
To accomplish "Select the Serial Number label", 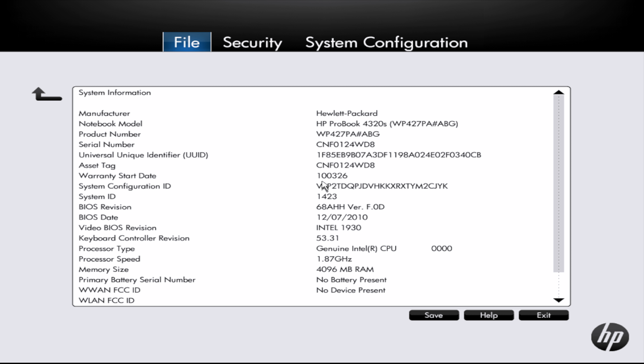I will (x=106, y=145).
